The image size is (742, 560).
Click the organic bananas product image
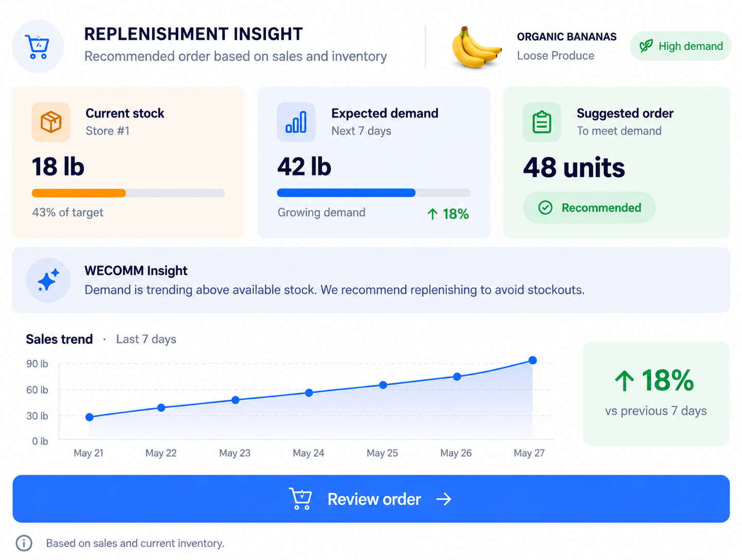pos(476,47)
